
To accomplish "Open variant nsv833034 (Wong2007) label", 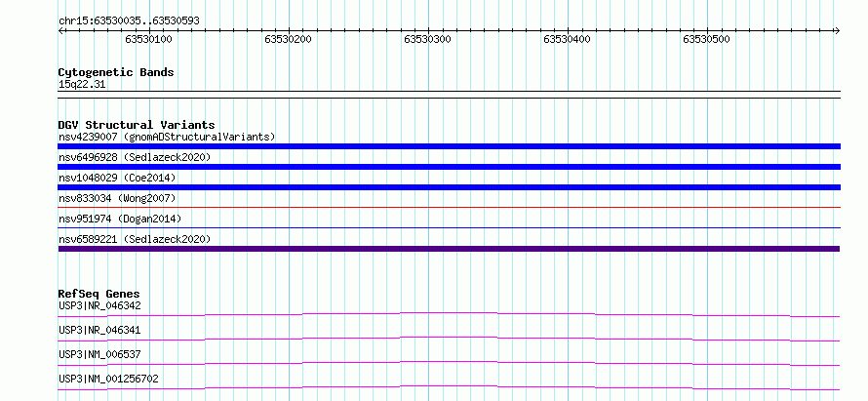I will tap(117, 198).
